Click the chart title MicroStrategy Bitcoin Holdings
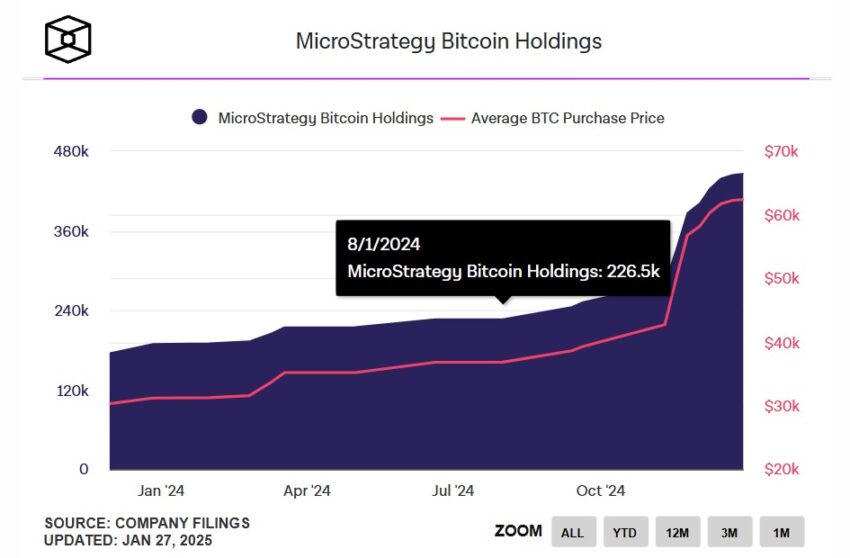 tap(449, 42)
